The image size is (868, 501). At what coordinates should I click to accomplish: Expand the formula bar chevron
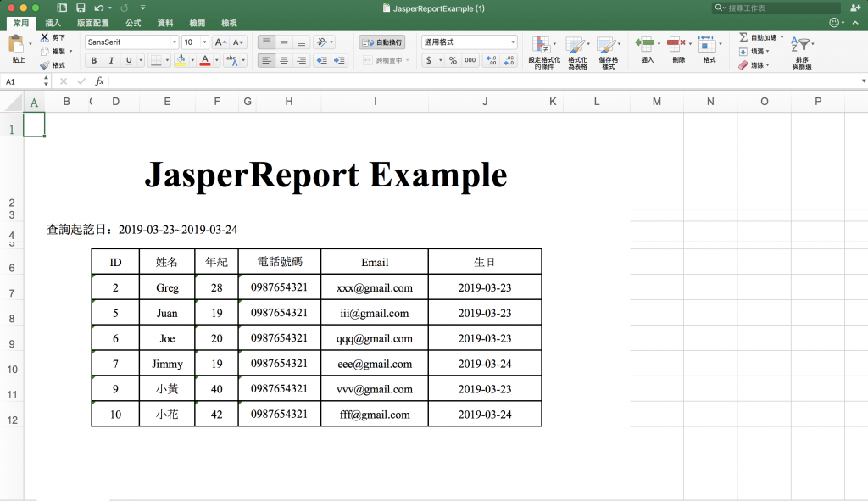click(x=864, y=81)
